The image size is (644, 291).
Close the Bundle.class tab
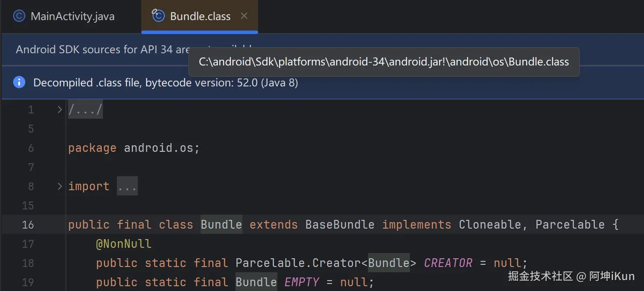coord(244,16)
